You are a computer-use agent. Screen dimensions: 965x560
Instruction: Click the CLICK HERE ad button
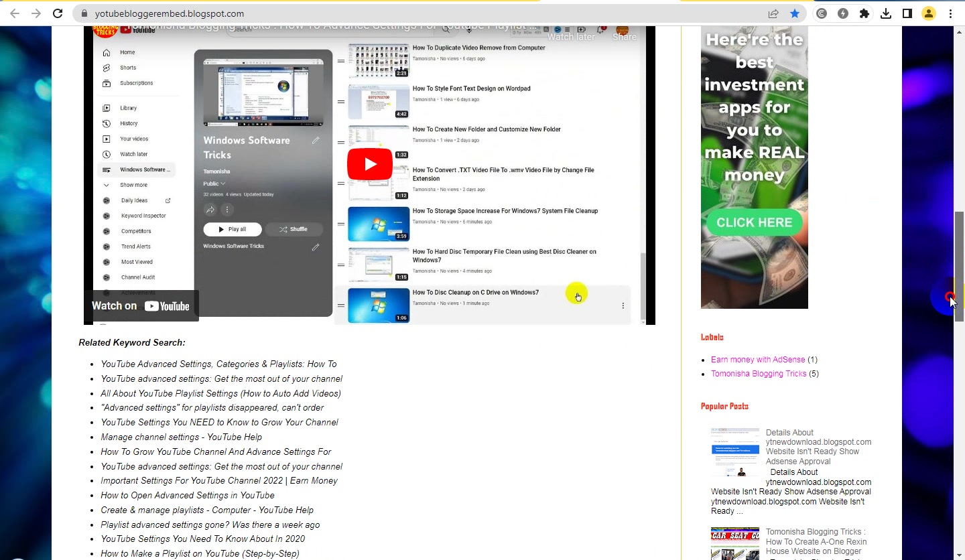pyautogui.click(x=755, y=222)
